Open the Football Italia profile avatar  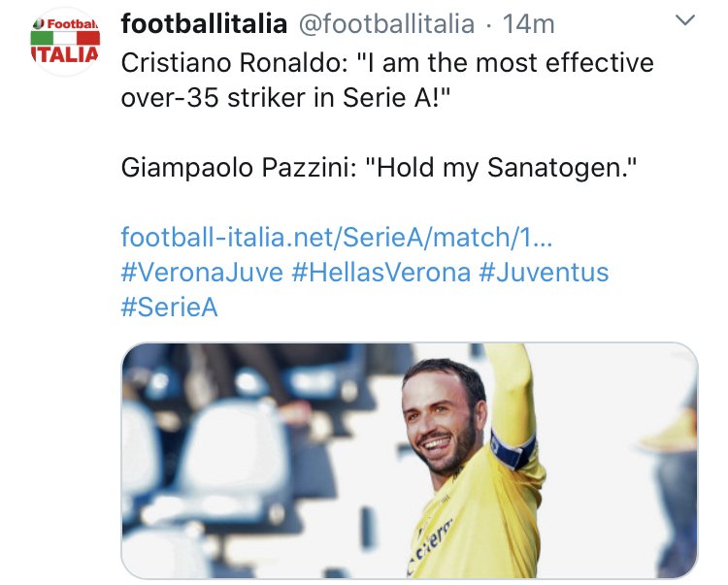coord(65,42)
